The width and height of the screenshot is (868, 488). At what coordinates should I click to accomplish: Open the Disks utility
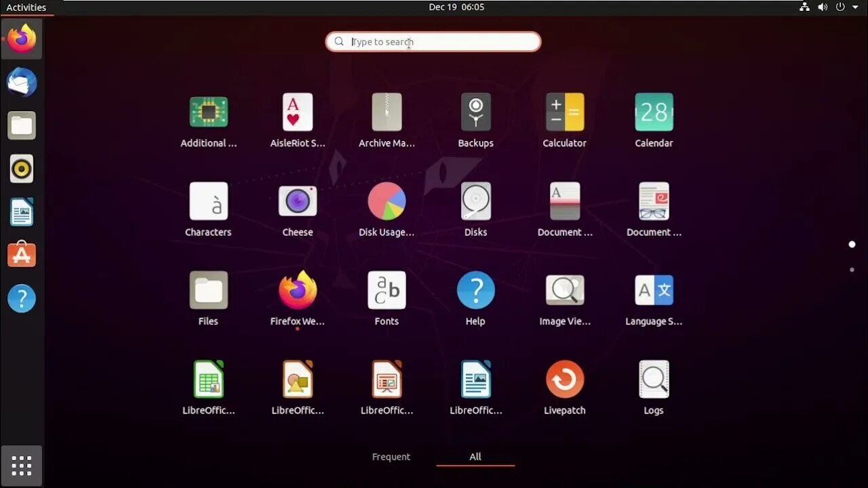point(475,201)
